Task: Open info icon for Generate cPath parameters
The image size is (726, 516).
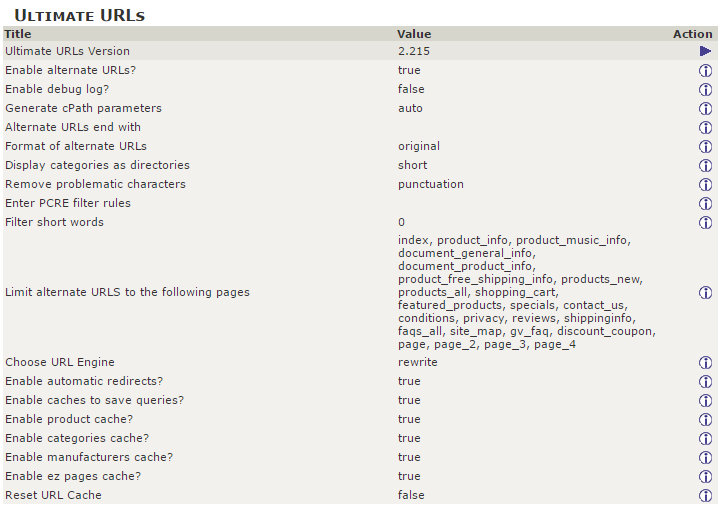Action: 705,108
